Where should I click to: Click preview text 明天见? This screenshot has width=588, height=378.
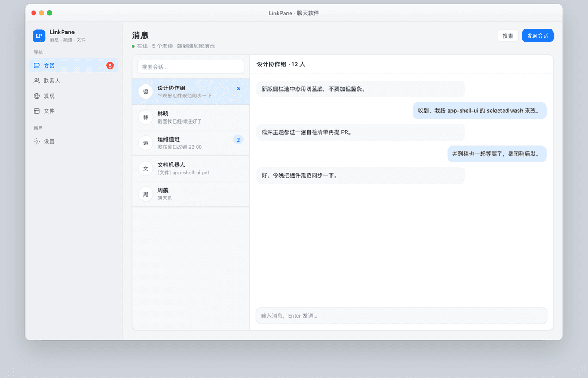(x=164, y=198)
